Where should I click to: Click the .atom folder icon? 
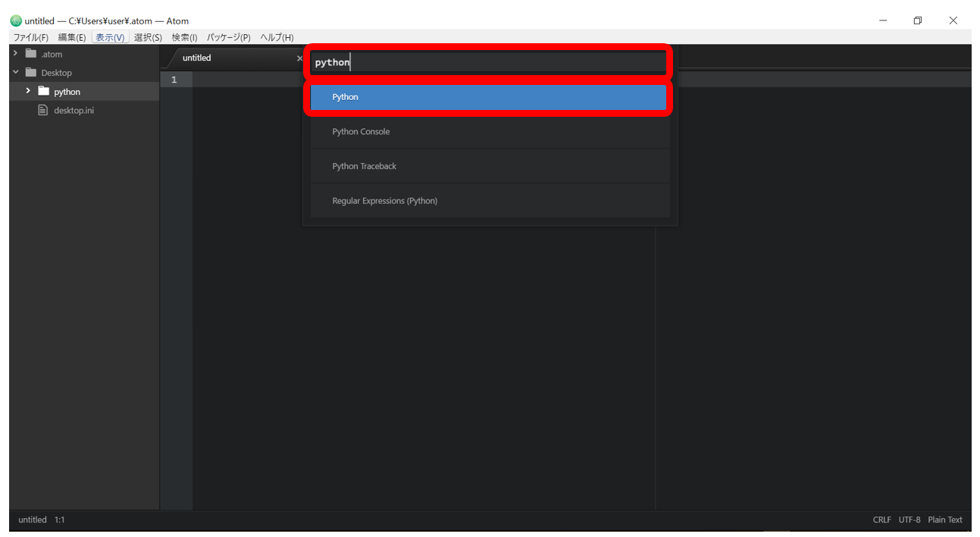[31, 54]
